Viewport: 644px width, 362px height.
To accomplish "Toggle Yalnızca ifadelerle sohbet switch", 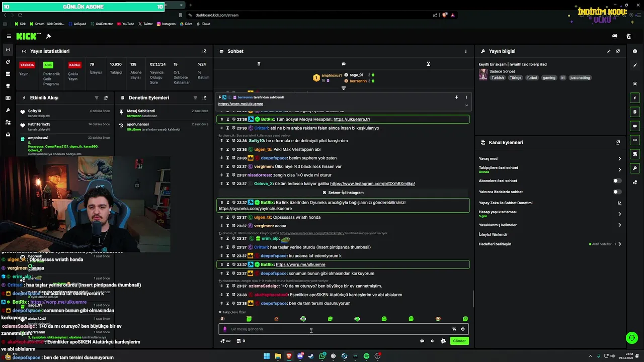I will [616, 192].
